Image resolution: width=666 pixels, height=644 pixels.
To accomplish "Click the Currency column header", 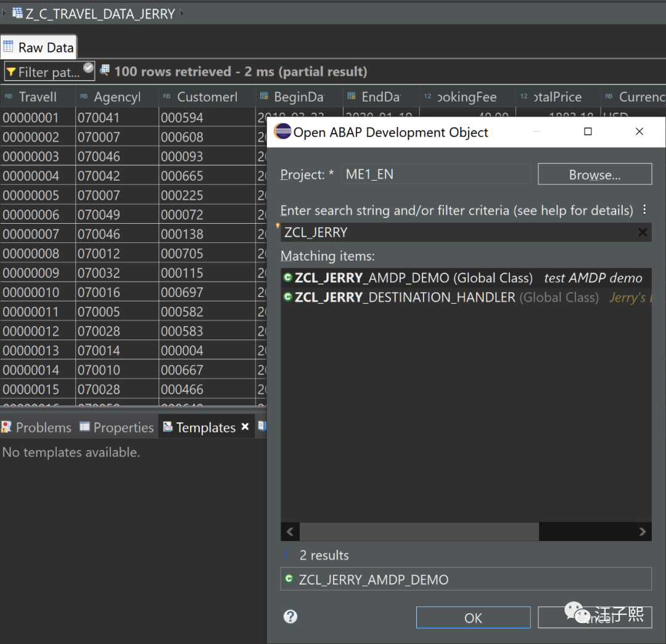I will [633, 96].
